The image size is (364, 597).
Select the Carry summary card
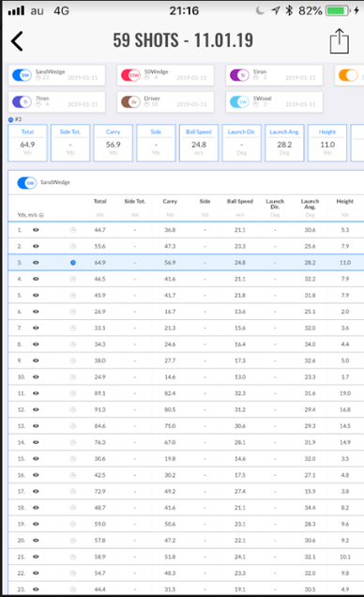(x=113, y=143)
